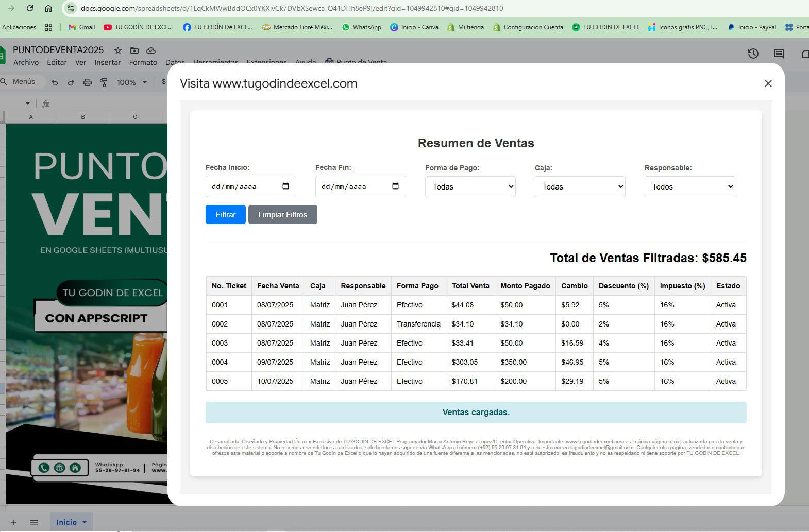Show comments panel icon
Viewport: 809px width, 532px height.
[779, 54]
